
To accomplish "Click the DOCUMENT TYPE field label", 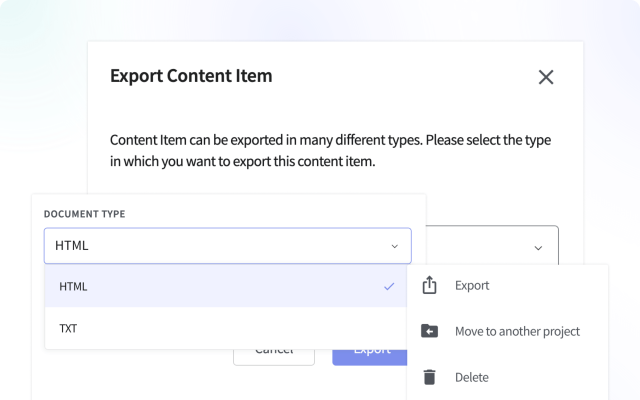I will (85, 214).
